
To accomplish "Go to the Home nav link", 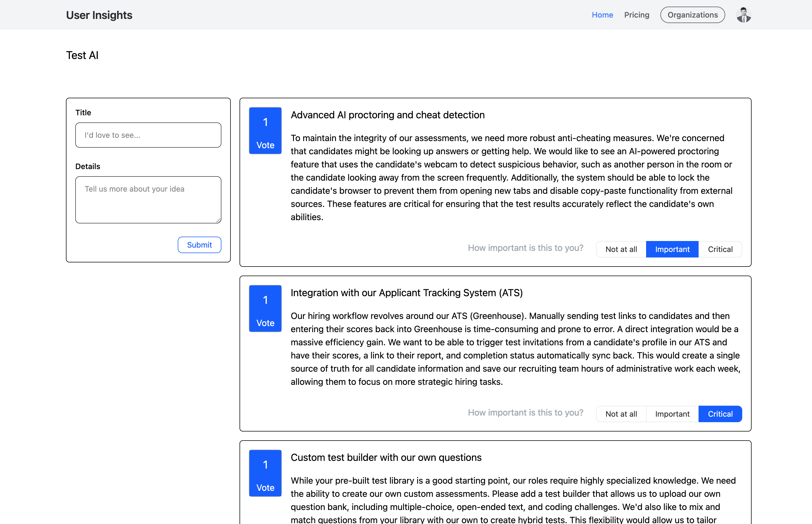I will click(602, 15).
